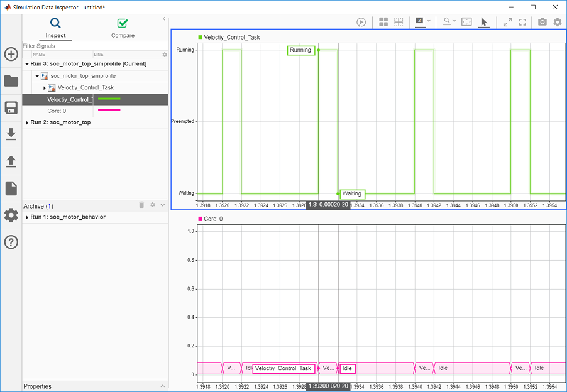Viewport: 567px width, 392px height.
Task: Click the green line color swatch
Action: pyautogui.click(x=109, y=99)
